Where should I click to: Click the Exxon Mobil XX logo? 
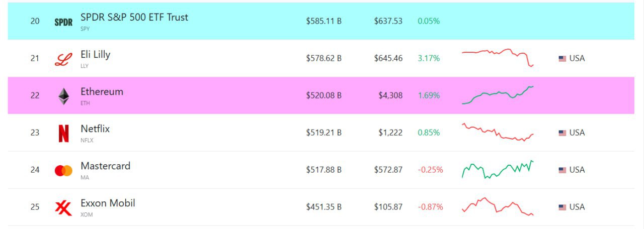tap(63, 208)
